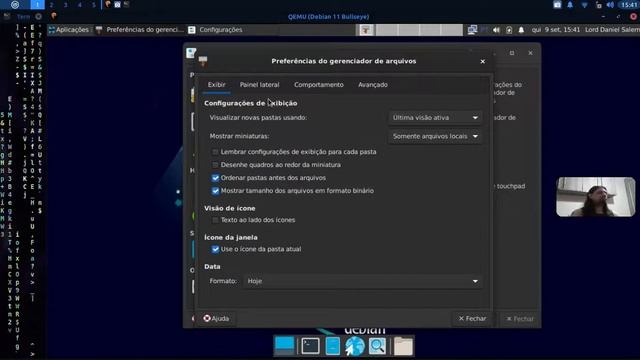This screenshot has height=360, width=640.
Task: Uncheck 'Use o ícone da pasta atual'
Action: pos(215,249)
